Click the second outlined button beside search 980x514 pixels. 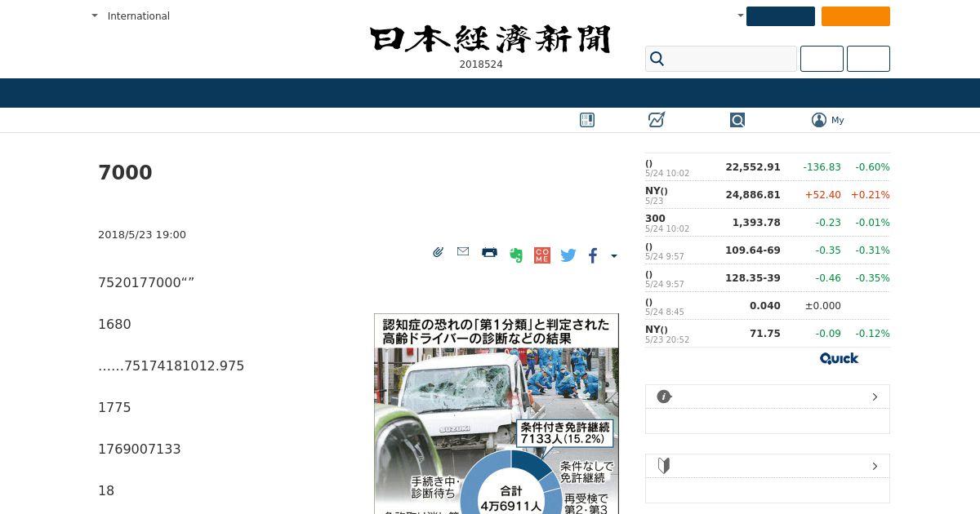click(868, 59)
